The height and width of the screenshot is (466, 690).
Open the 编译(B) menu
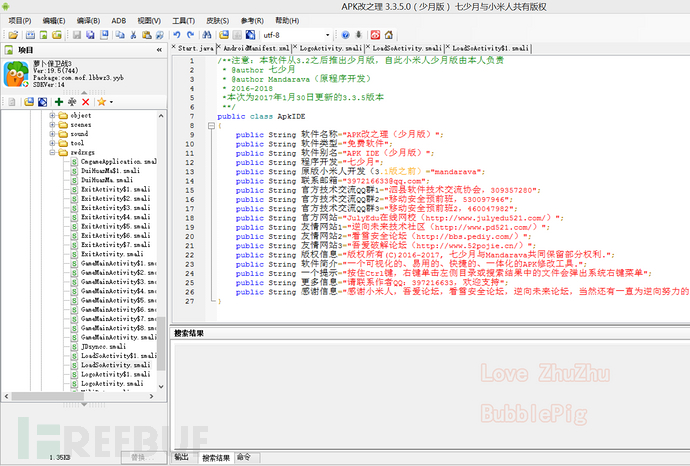click(x=88, y=21)
